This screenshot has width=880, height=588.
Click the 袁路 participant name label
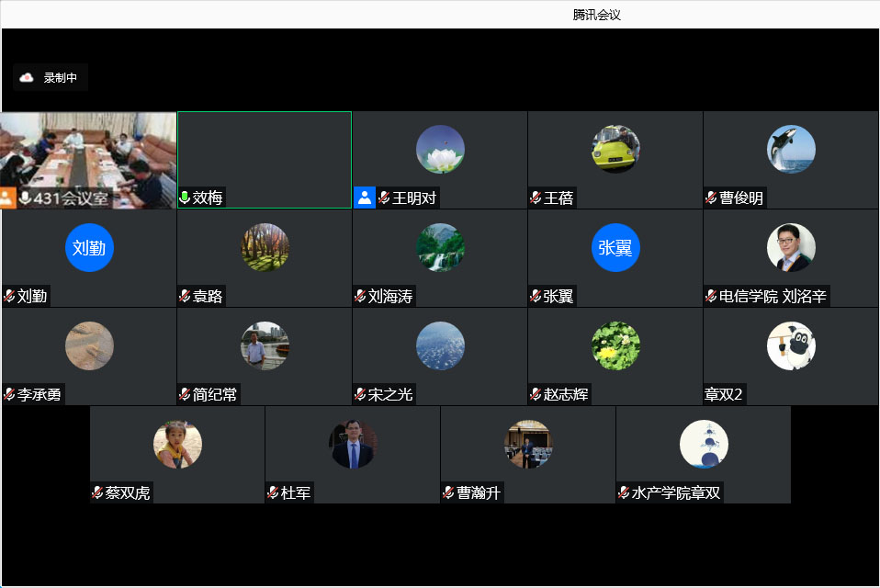[207, 296]
